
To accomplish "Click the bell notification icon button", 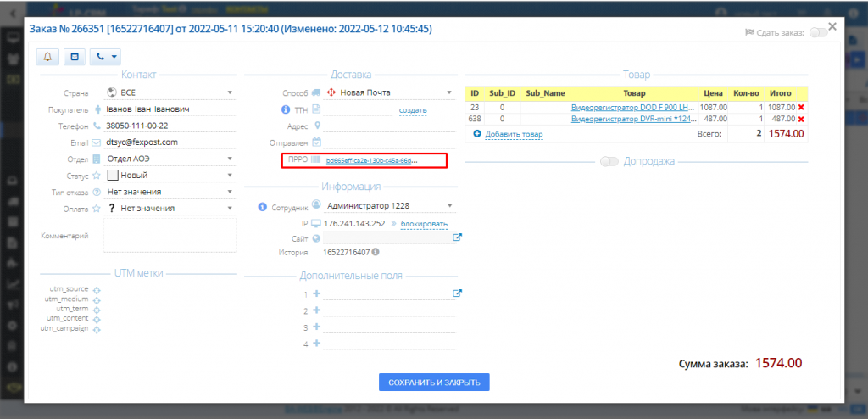I will (47, 57).
